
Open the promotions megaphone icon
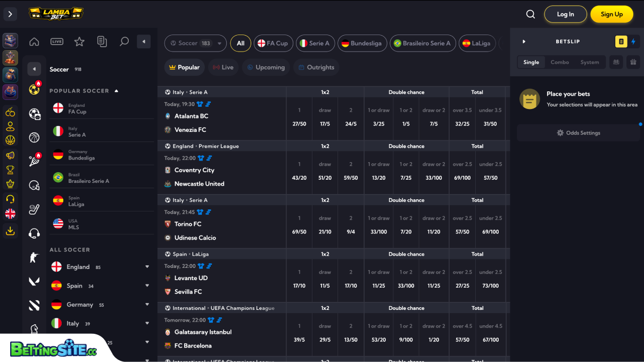click(x=10, y=155)
